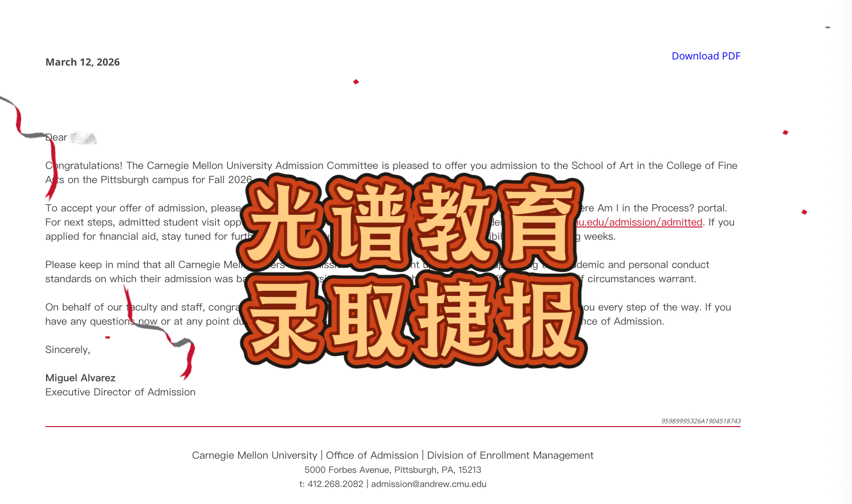Viewport: 852px width, 504px height.
Task: Click the blurred recipient name after Dear
Action: [x=83, y=138]
